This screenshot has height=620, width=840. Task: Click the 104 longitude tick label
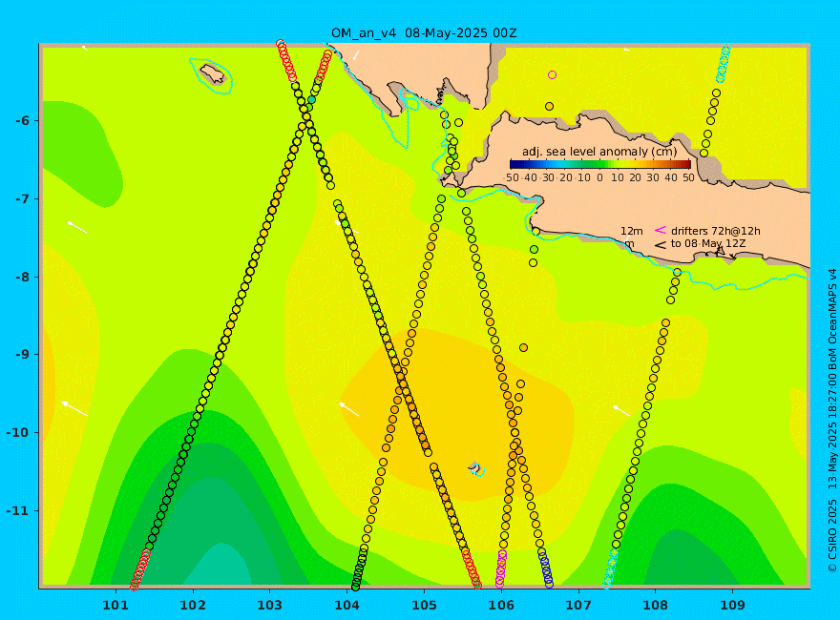click(x=346, y=605)
